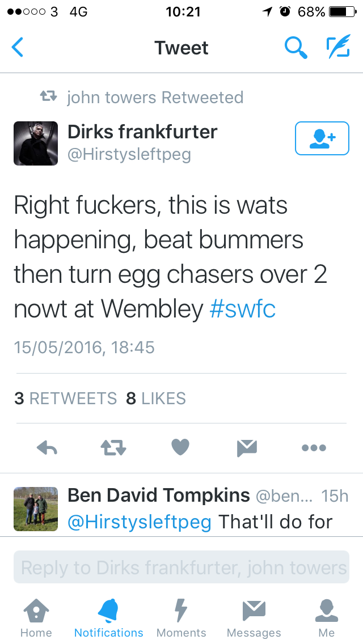This screenshot has height=644, width=363.
Task: Compose a new tweet with the quill icon
Action: pos(339,46)
